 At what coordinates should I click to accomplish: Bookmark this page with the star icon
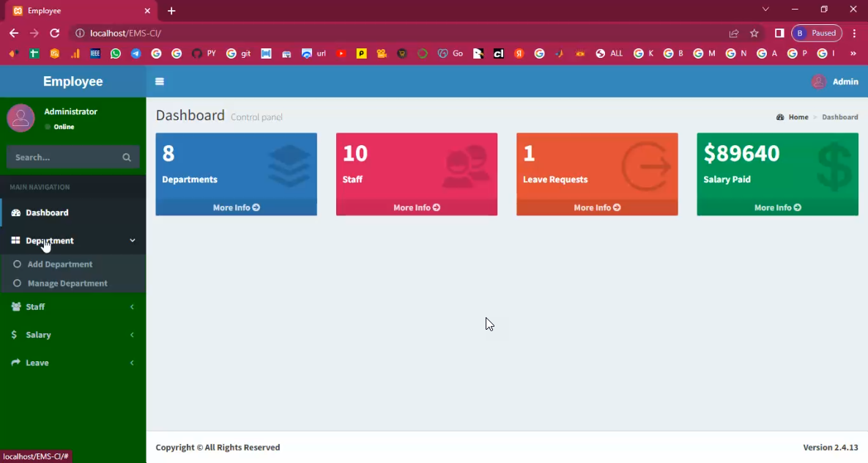pos(754,33)
